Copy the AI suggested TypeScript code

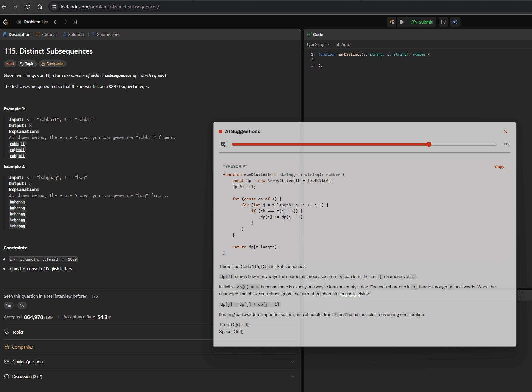pos(499,167)
